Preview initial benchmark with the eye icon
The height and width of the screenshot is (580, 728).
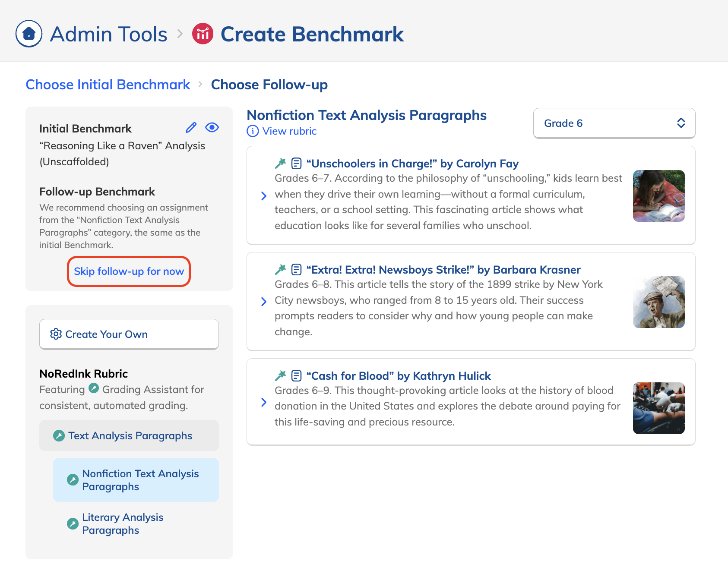point(212,127)
